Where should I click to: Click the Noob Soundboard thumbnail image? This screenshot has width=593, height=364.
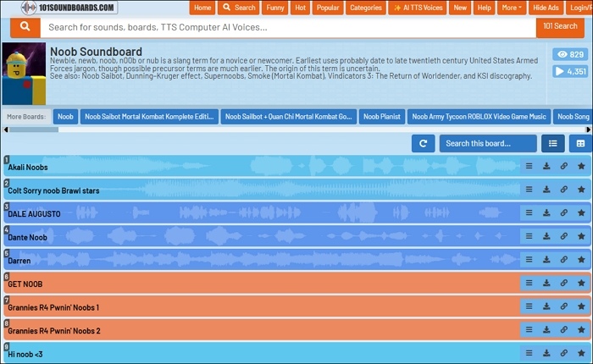(x=25, y=74)
